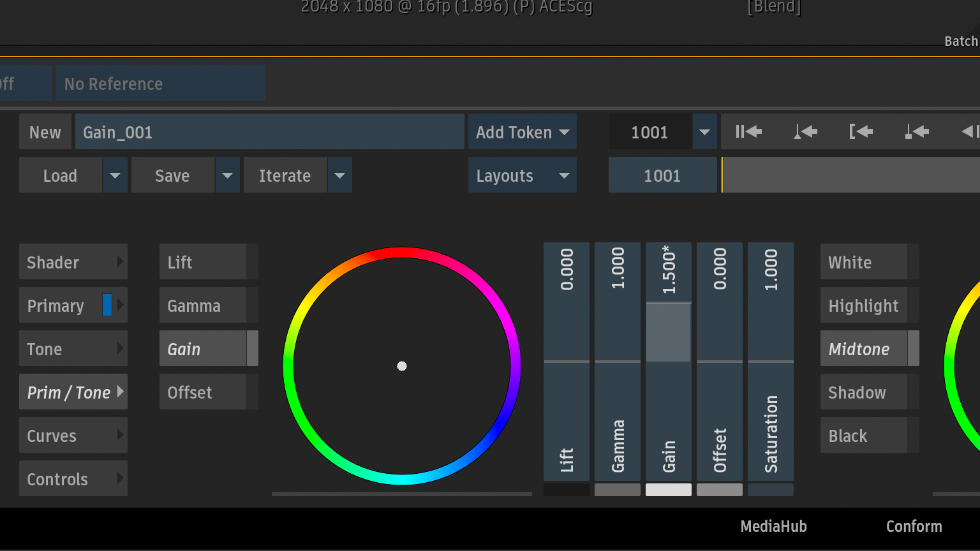
Task: Click the 1001 current frame field in the transport row
Action: [x=650, y=131]
